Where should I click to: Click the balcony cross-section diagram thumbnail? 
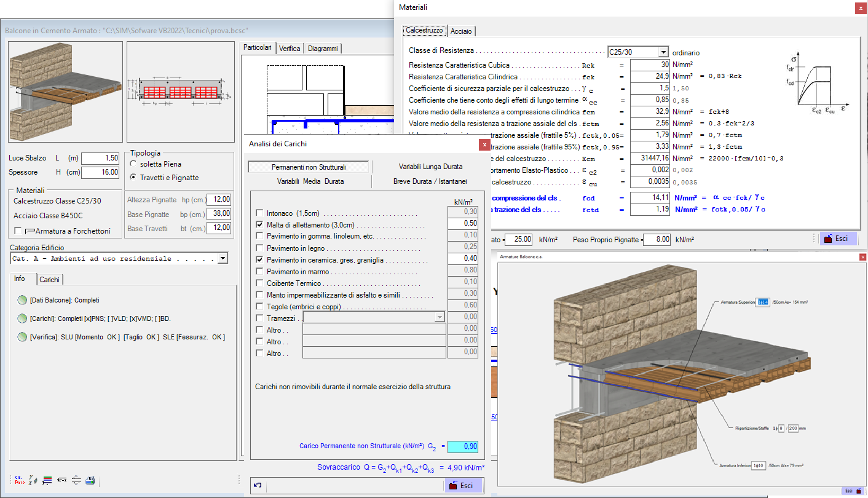pyautogui.click(x=180, y=91)
